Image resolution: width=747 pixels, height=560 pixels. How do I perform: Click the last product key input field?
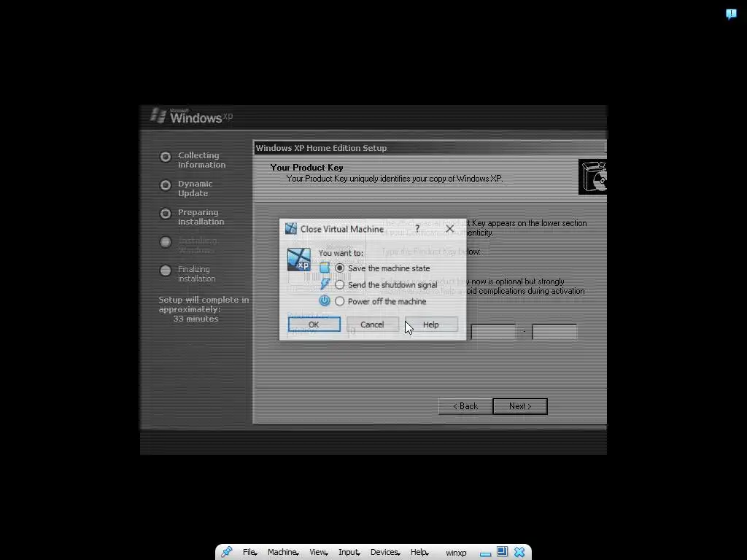pos(554,332)
